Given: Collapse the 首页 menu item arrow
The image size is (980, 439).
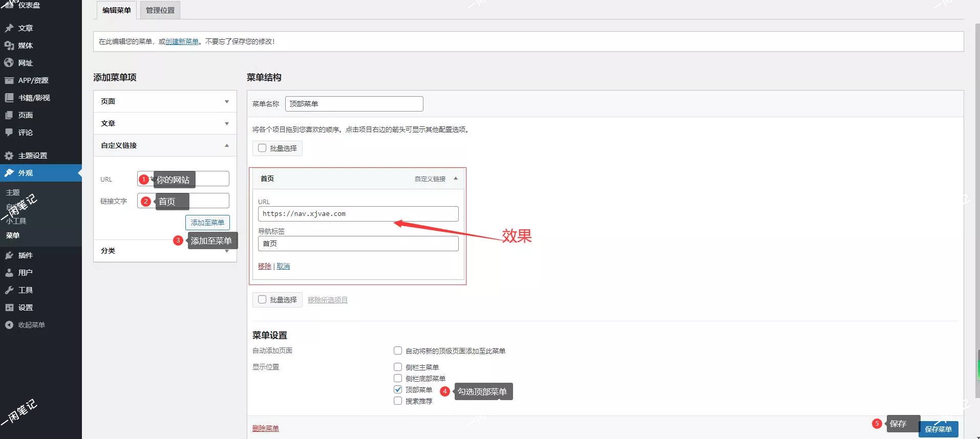Looking at the screenshot, I should pyautogui.click(x=455, y=179).
